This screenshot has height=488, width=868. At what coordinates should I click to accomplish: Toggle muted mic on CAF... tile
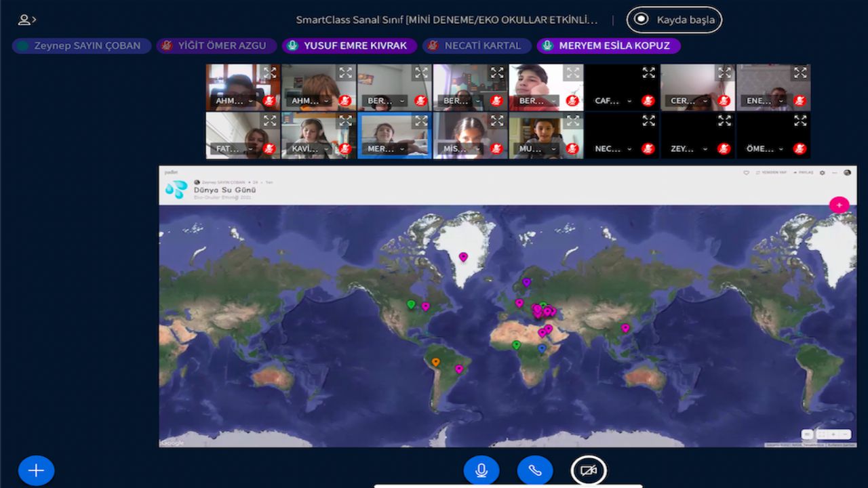648,101
